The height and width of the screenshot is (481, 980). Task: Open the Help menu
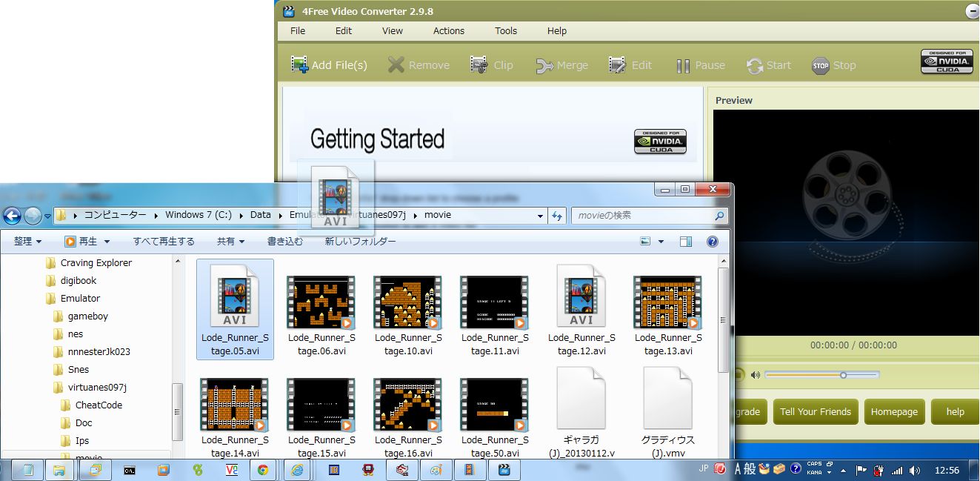pyautogui.click(x=557, y=30)
